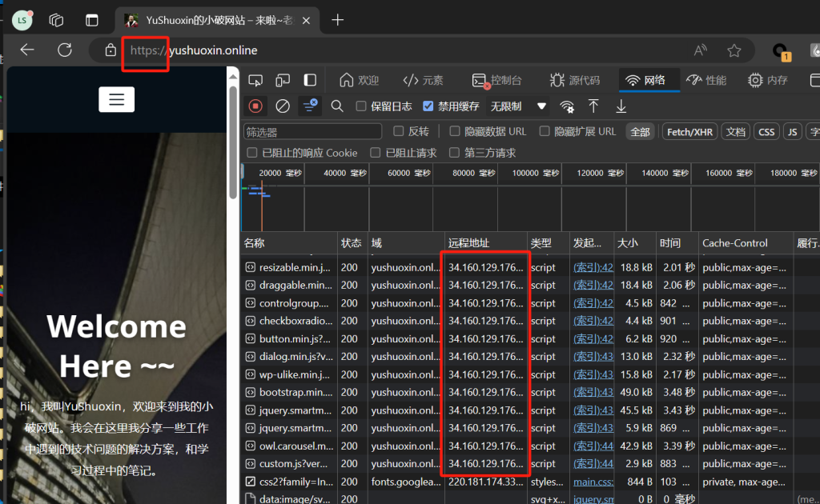The width and height of the screenshot is (820, 504).
Task: Switch to the 元素 tab
Action: click(423, 80)
